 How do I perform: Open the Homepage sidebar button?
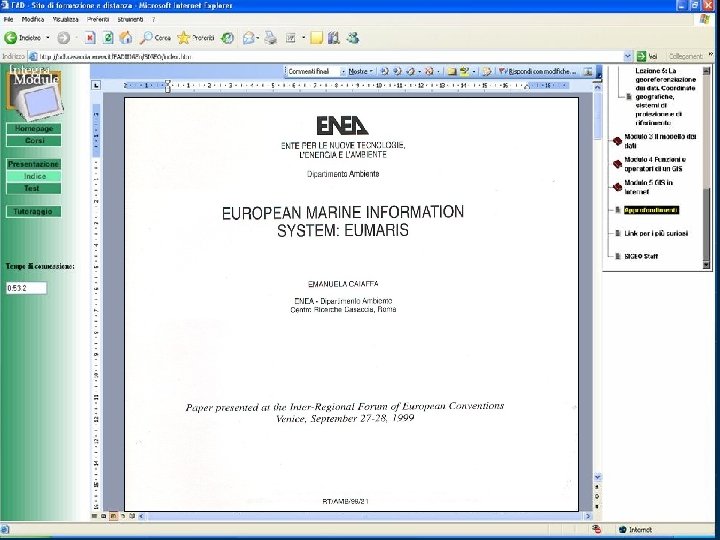point(34,129)
